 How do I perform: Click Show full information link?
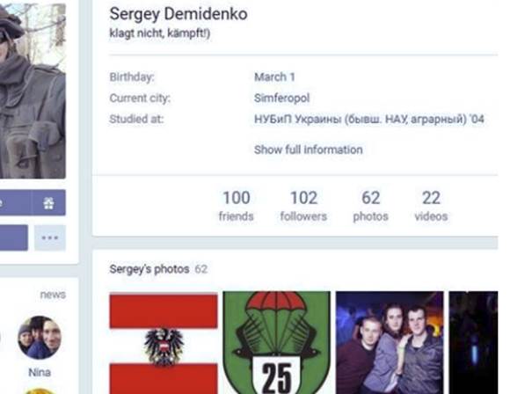point(308,150)
